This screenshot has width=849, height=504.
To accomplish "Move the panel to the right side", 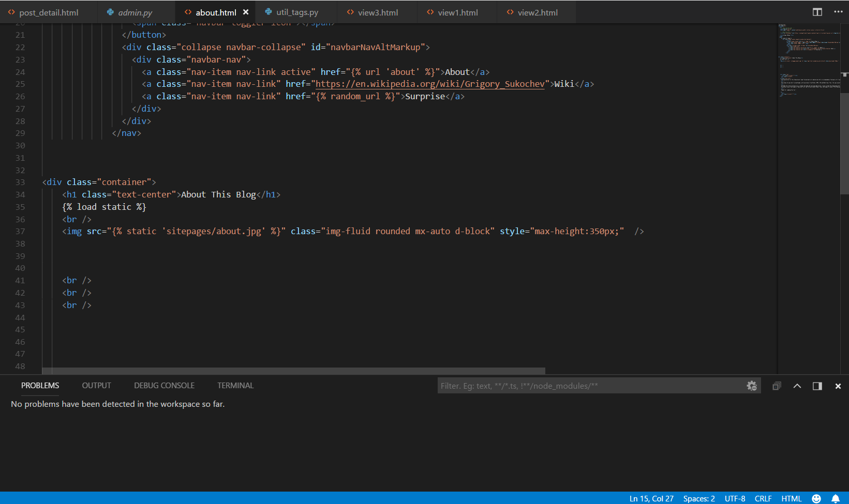I will click(x=817, y=386).
